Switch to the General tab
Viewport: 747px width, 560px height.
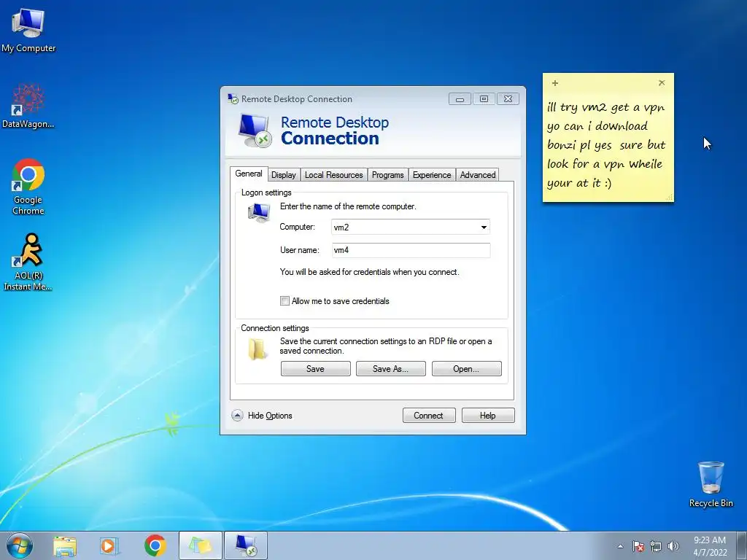249,174
